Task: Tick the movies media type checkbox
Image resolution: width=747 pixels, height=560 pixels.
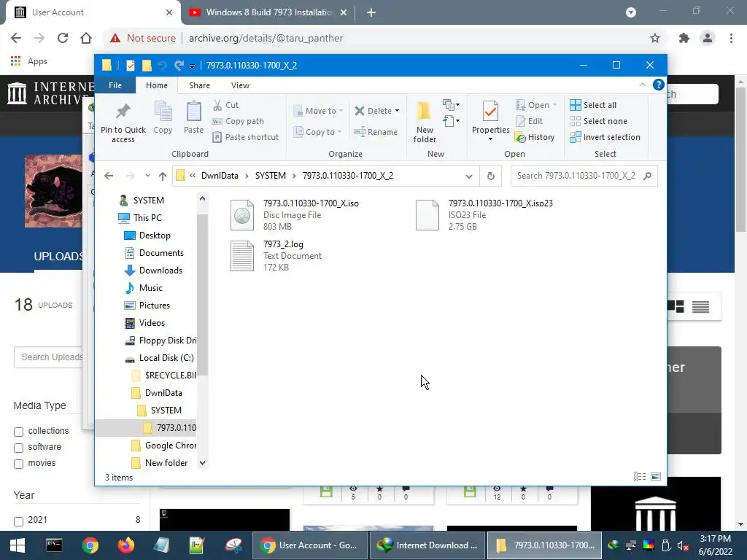Action: pos(18,464)
